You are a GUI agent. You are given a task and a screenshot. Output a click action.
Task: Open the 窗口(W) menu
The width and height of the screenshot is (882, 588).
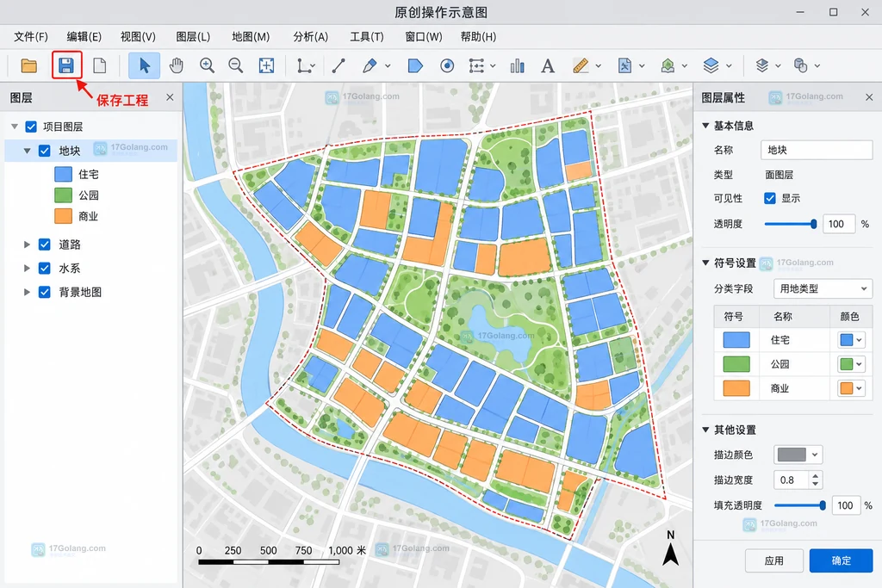coord(424,36)
